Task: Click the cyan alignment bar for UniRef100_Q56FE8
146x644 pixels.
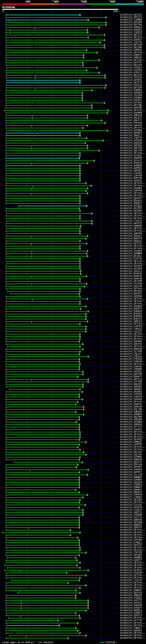Action: [43, 158]
